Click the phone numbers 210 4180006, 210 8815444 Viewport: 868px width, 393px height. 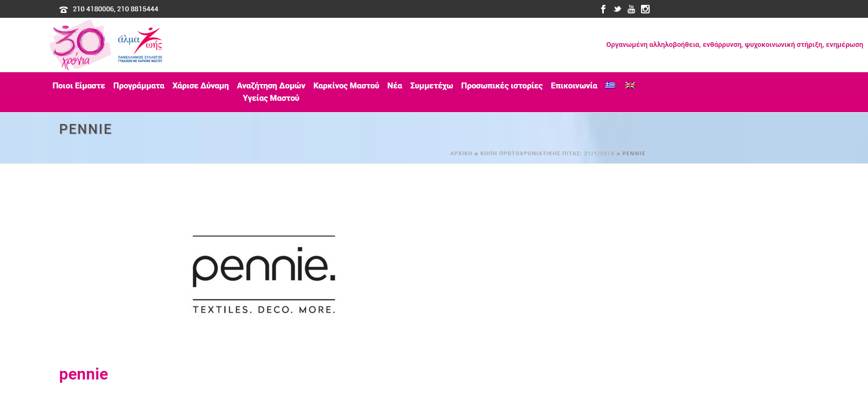[x=115, y=9]
